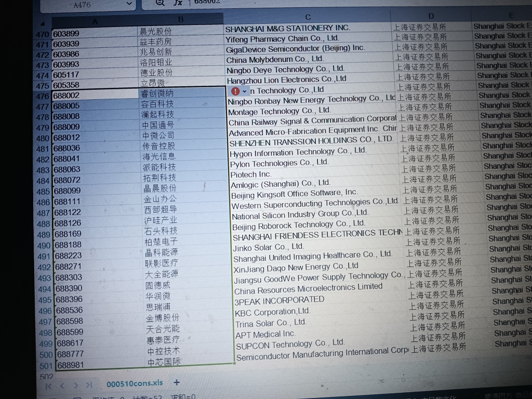
Task: Open the Name Box dropdown arrow
Action: coord(129,4)
